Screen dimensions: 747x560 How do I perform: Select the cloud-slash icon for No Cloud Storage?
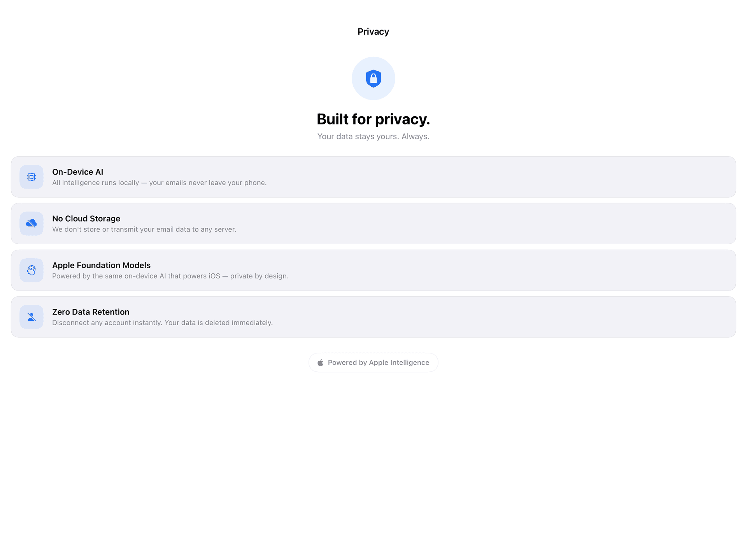point(31,223)
